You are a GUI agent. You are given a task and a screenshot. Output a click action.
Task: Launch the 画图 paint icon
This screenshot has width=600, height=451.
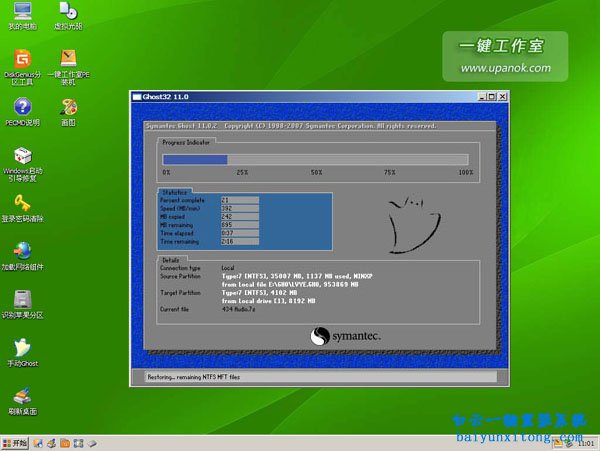68,106
